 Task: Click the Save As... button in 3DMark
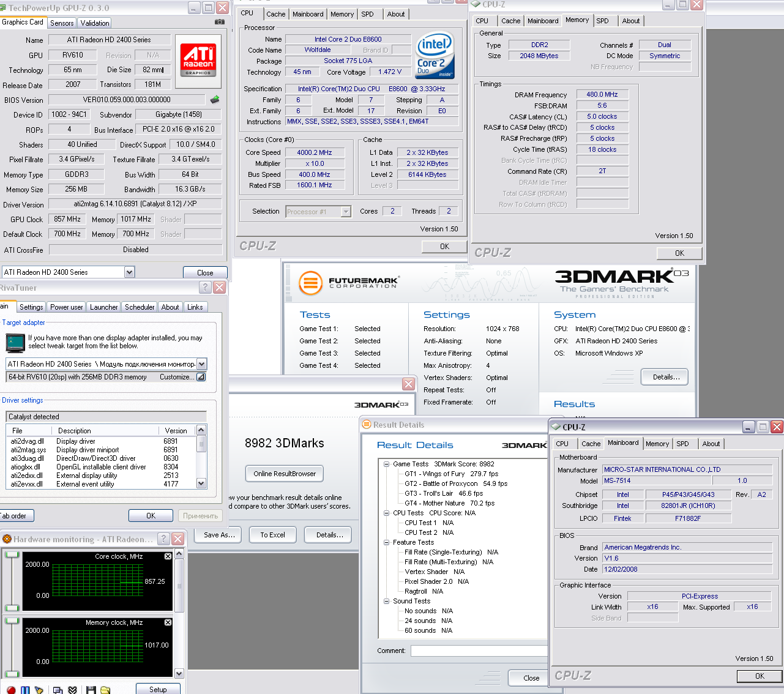point(219,535)
